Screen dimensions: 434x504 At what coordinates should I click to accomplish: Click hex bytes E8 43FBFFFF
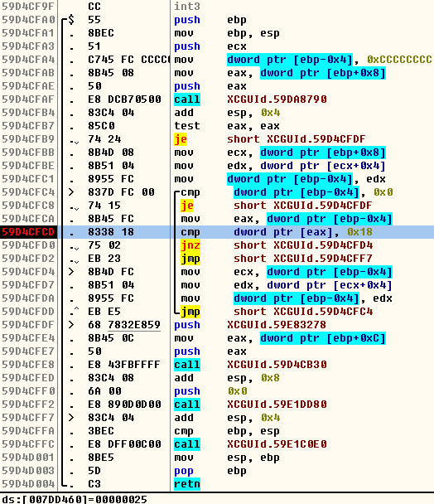coord(124,365)
